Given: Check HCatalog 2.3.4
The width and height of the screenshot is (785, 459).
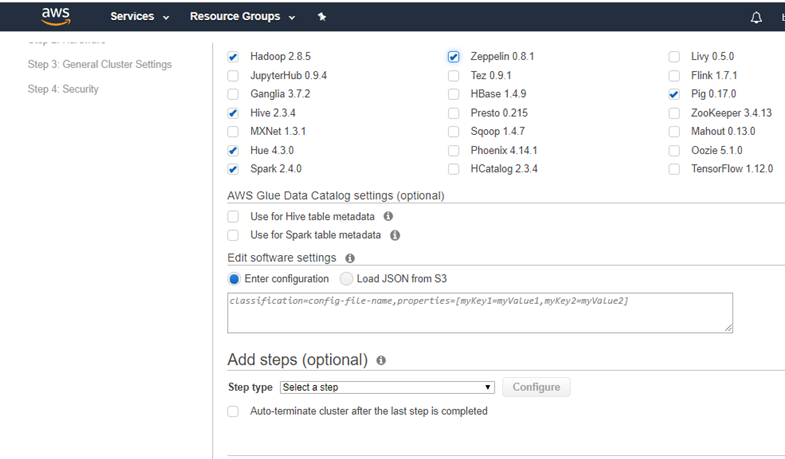Looking at the screenshot, I should tap(454, 169).
